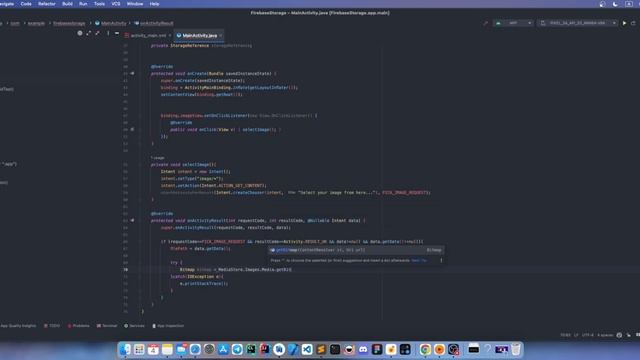This screenshot has height=360, width=640.
Task: Select the getBitmap autocomplete suggestion
Action: (x=356, y=250)
